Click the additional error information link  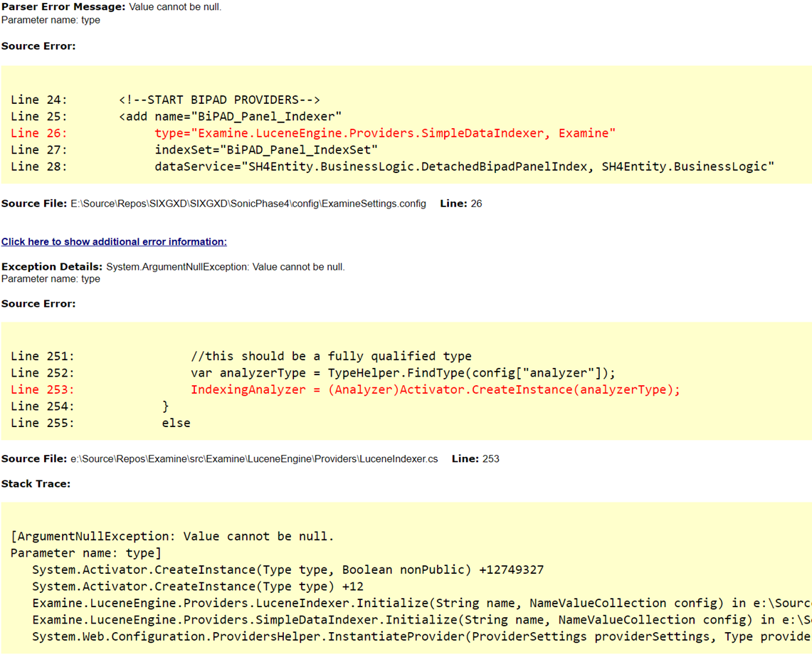click(113, 241)
